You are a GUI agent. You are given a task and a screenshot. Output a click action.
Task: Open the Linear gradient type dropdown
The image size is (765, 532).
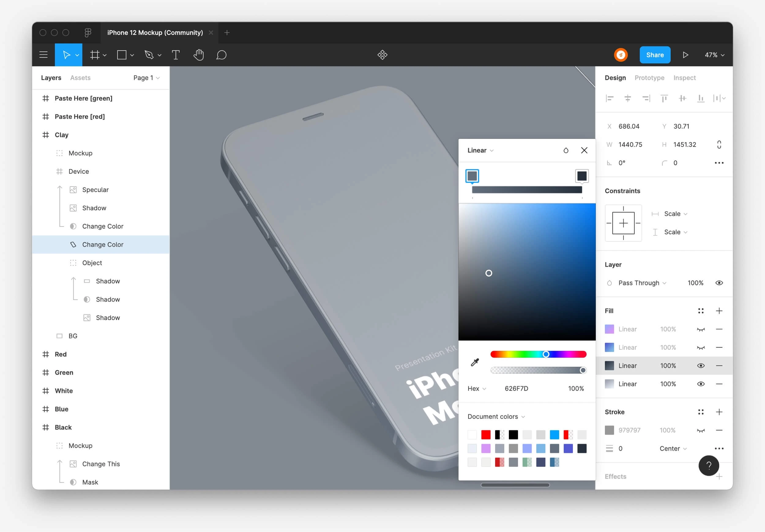click(480, 150)
